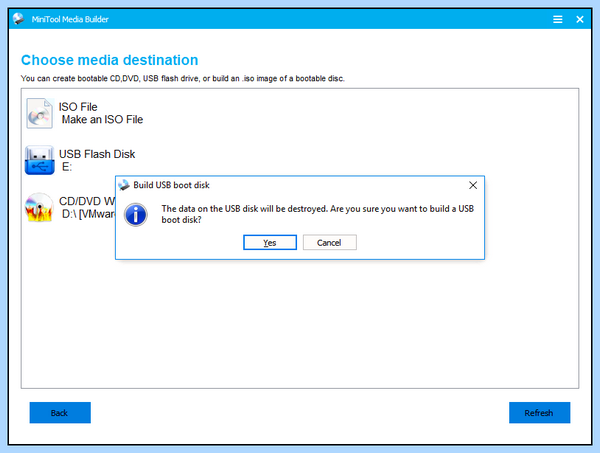
Task: Click the MiniTool Media Builder logo icon
Action: tap(18, 19)
